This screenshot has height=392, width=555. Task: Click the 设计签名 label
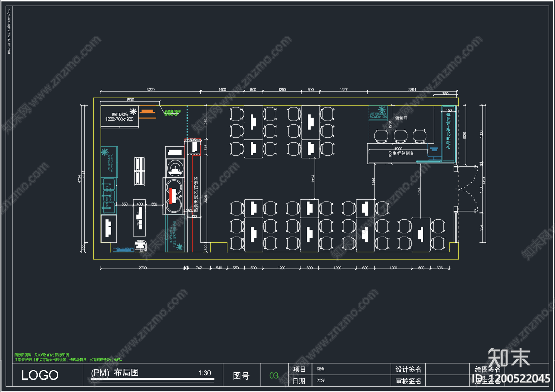pos(408,369)
